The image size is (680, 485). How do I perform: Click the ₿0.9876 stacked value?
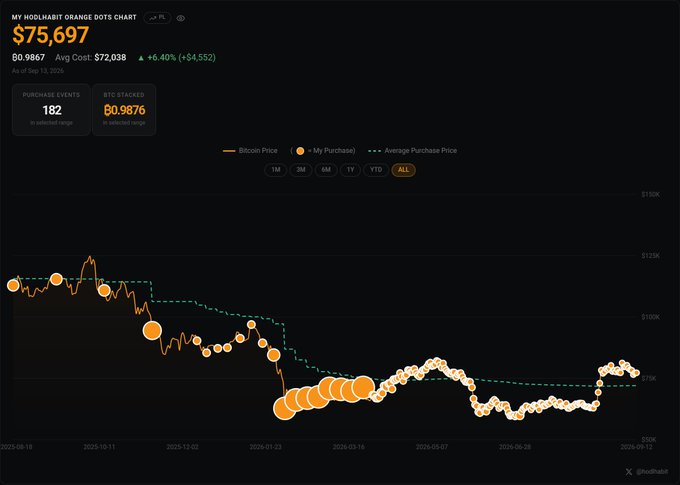[x=124, y=110]
